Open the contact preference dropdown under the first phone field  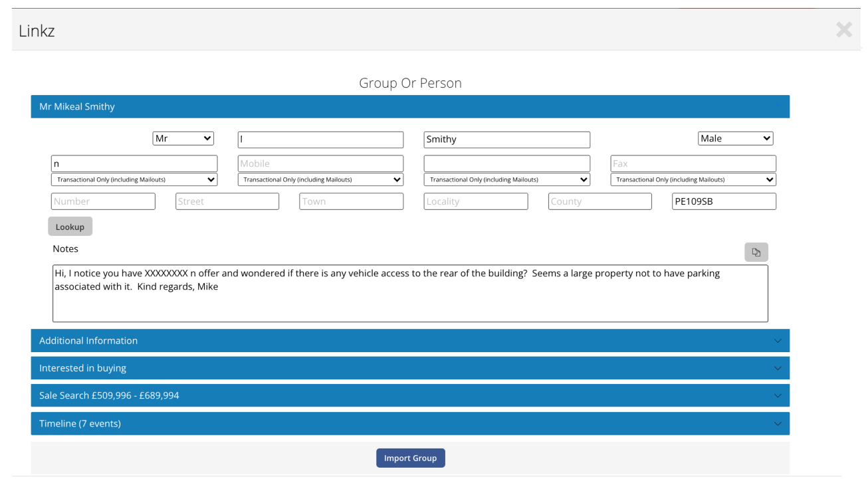tap(134, 179)
